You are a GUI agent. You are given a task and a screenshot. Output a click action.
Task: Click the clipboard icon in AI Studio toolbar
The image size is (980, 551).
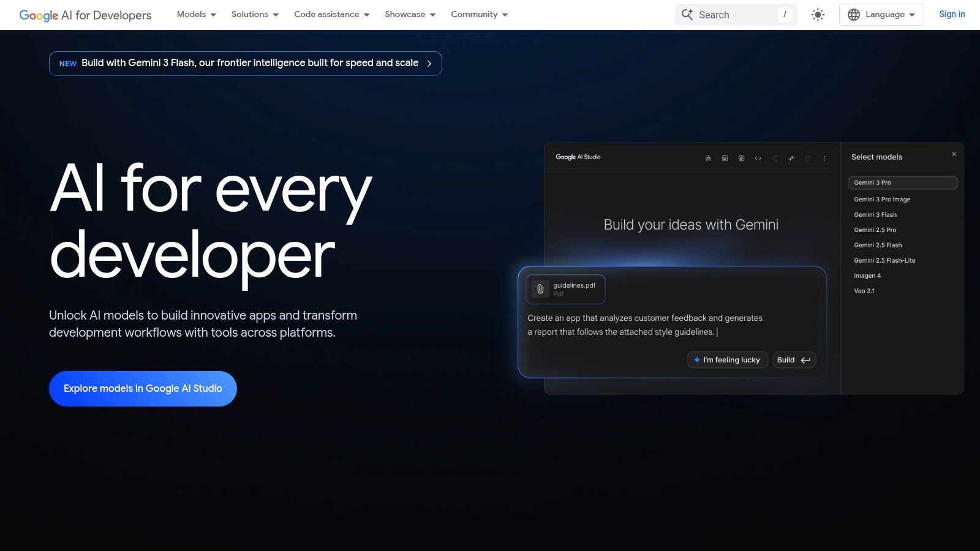[725, 158]
